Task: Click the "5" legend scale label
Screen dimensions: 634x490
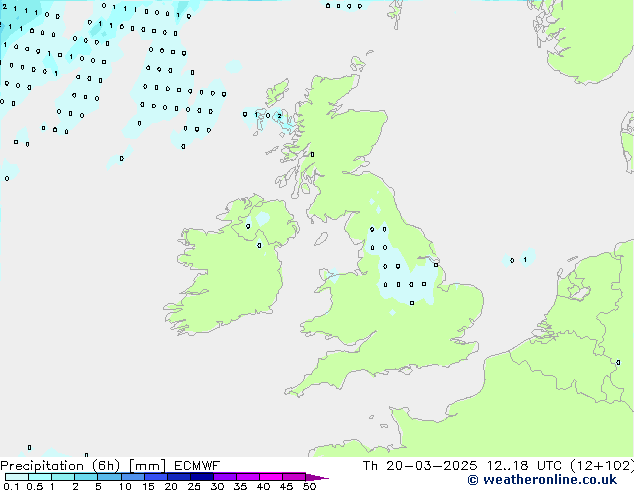Action: 98,486
